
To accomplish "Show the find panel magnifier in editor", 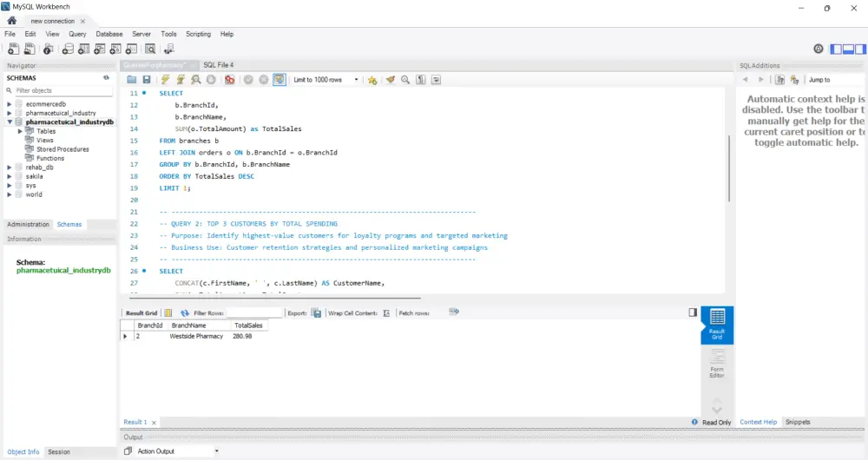I will 405,80.
